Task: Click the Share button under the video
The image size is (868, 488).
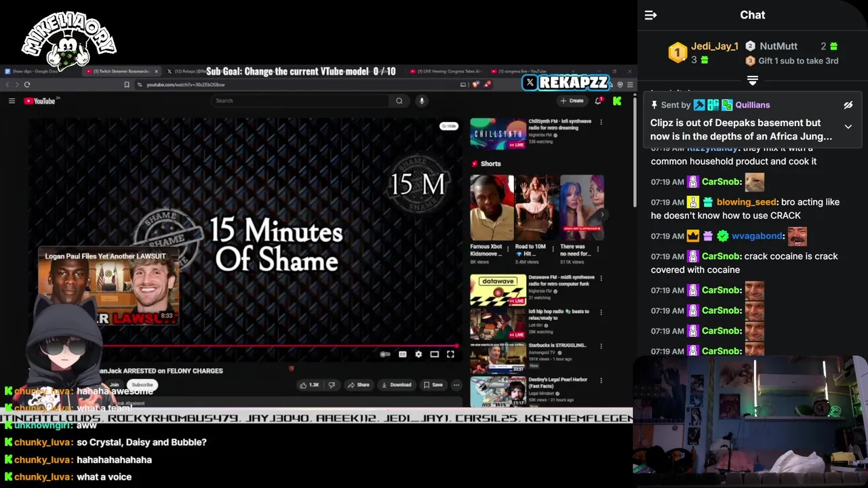Action: 359,385
